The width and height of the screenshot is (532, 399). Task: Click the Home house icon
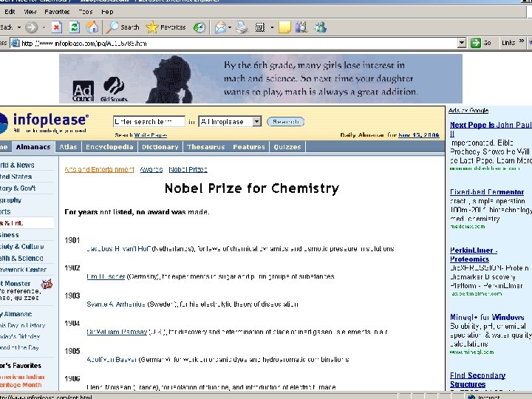point(92,27)
